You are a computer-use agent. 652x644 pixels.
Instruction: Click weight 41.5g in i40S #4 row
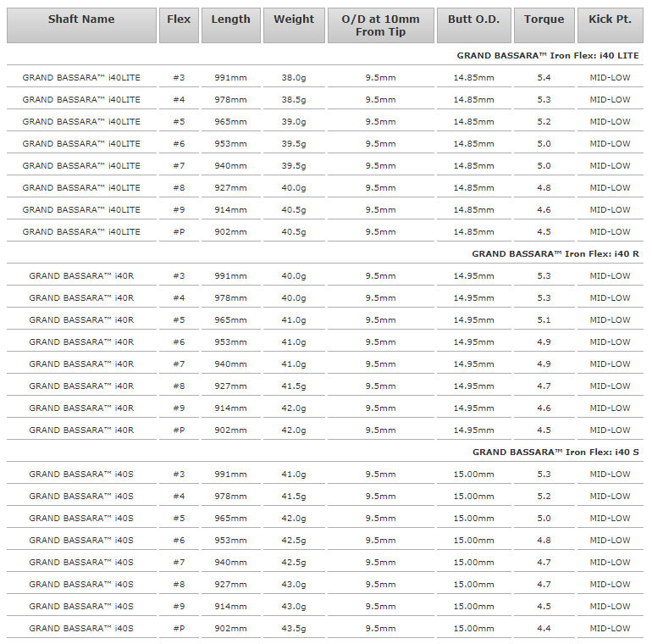pos(294,497)
